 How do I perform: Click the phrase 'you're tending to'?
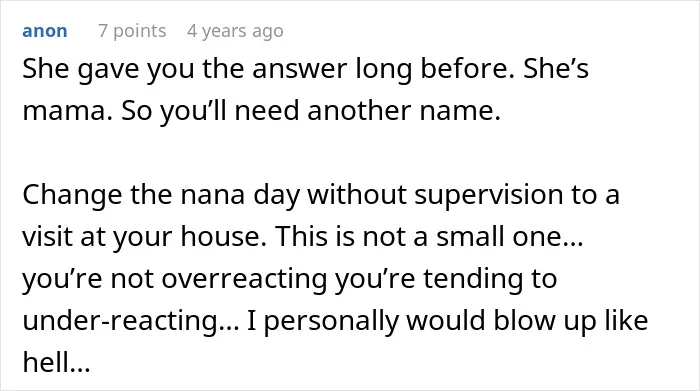[446, 279]
